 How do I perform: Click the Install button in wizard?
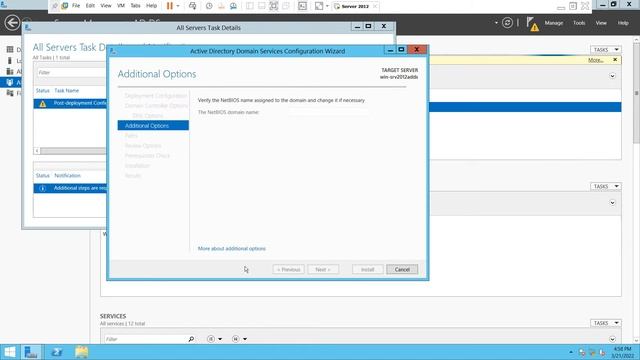pos(367,269)
